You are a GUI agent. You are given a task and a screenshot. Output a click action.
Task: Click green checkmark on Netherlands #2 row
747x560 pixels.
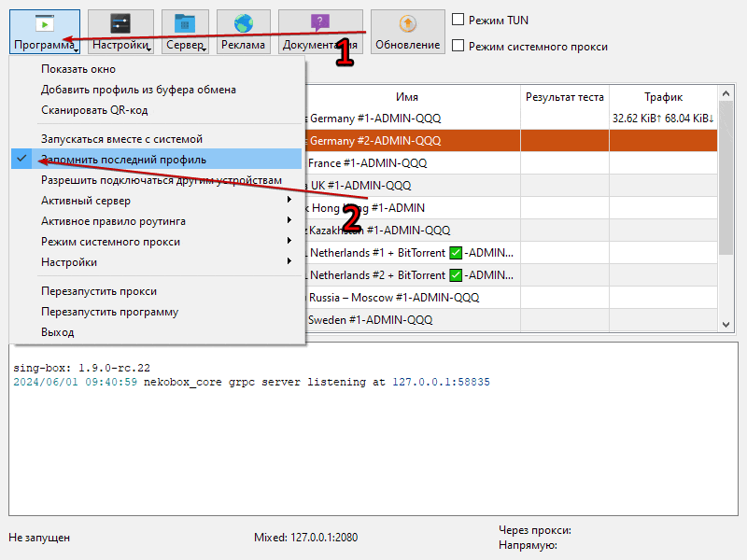456,275
